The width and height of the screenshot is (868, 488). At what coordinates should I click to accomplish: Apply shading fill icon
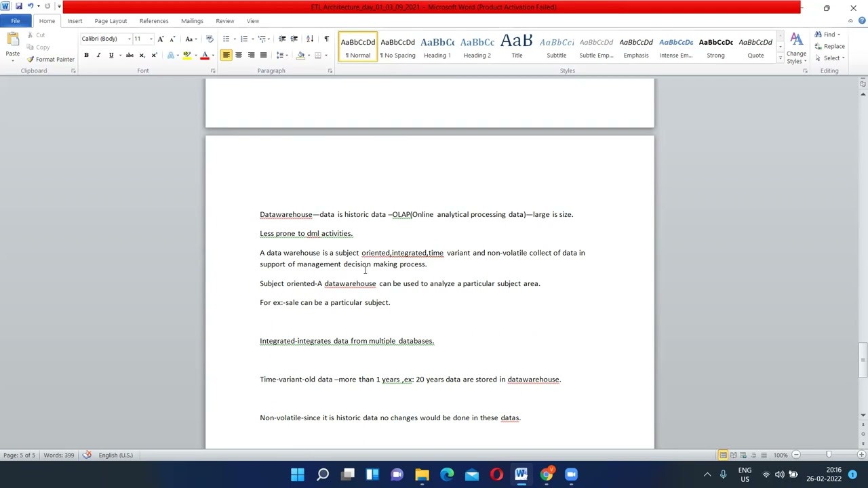click(x=300, y=55)
